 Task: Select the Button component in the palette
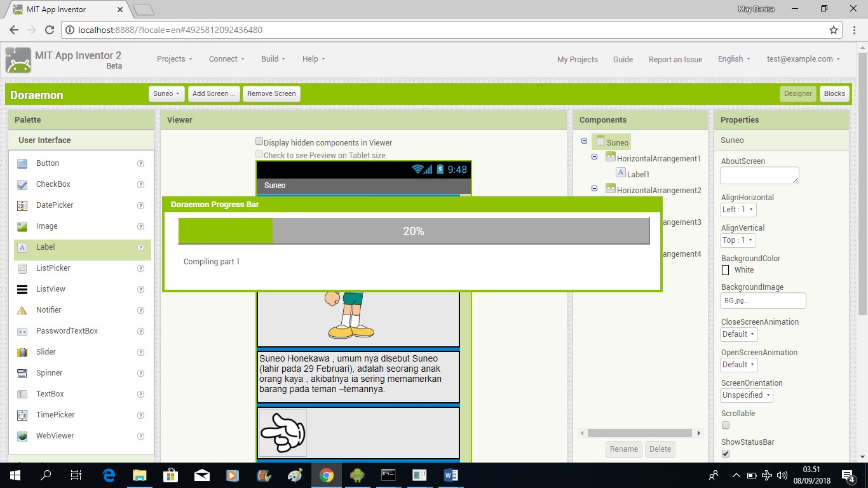point(48,163)
